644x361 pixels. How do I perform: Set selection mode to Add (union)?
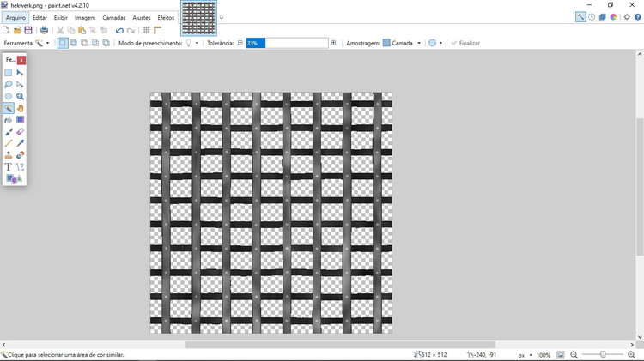click(74, 43)
